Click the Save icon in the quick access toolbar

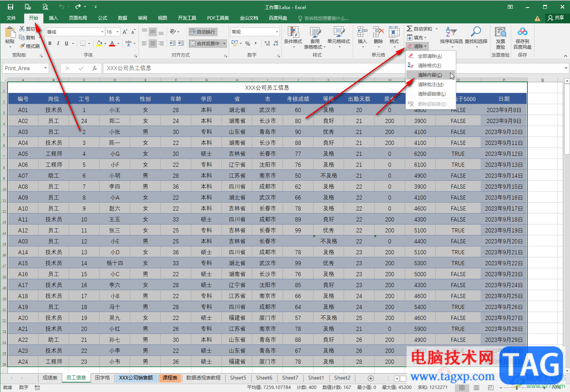click(10, 7)
